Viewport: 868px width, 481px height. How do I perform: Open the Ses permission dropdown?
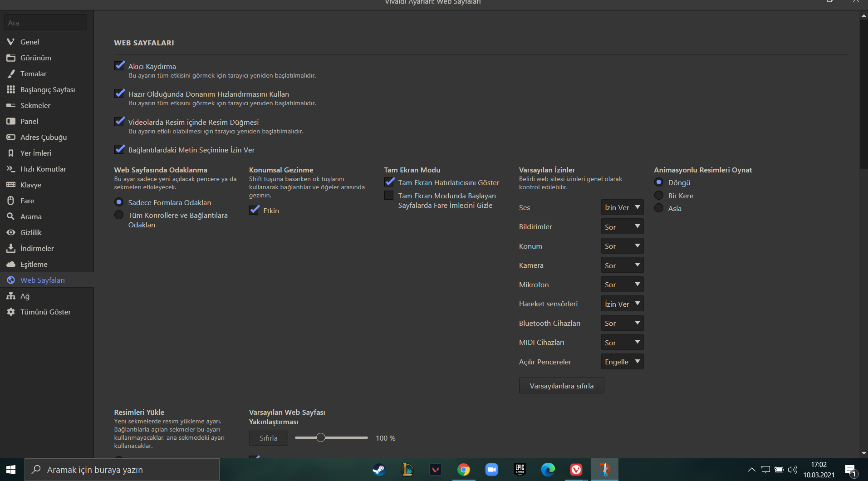[x=622, y=207]
